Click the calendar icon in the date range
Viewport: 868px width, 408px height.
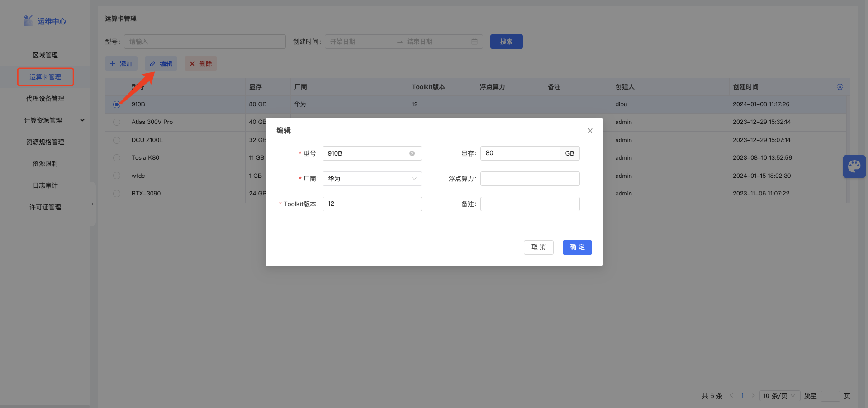[x=474, y=42]
